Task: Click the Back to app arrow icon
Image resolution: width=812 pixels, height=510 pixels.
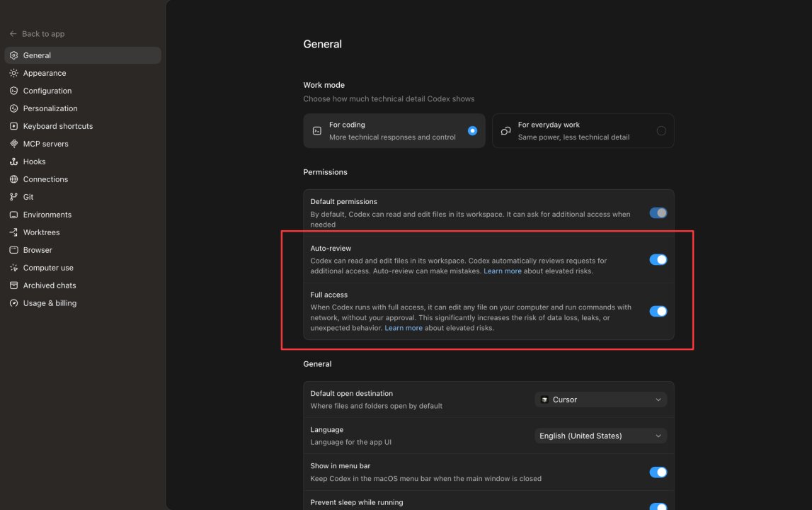Action: [x=13, y=34]
